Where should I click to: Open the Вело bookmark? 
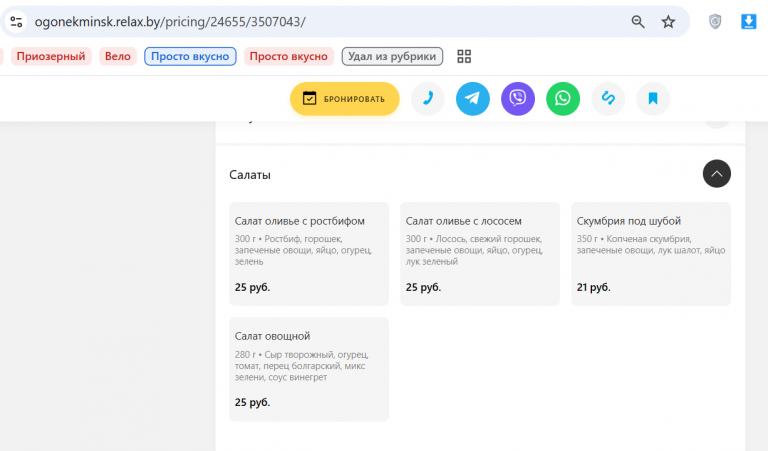tap(118, 56)
